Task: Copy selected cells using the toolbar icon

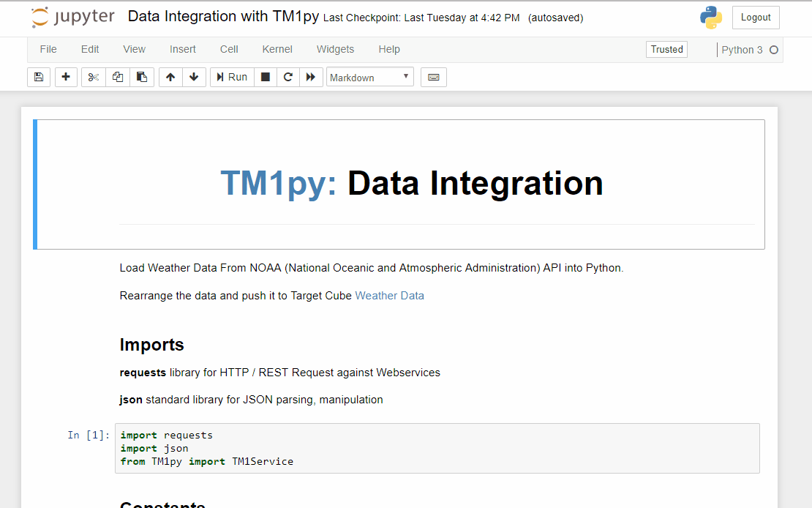Action: (x=118, y=77)
